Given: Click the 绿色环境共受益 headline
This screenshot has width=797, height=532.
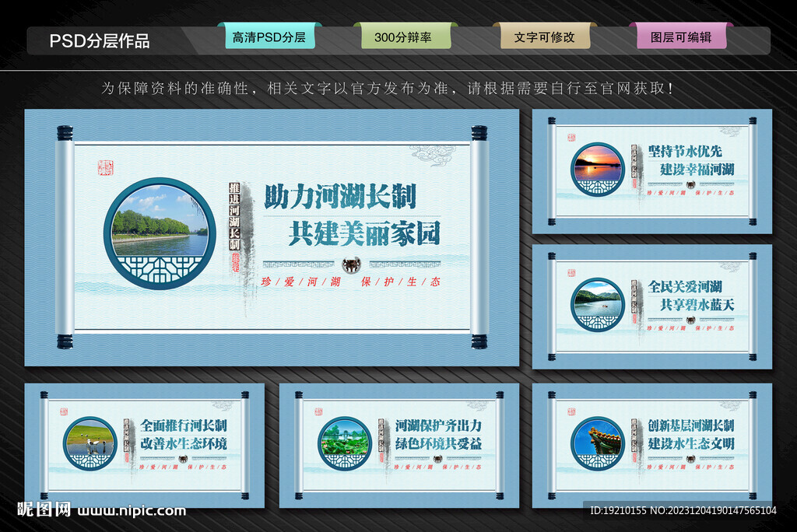Looking at the screenshot, I should (x=439, y=443).
